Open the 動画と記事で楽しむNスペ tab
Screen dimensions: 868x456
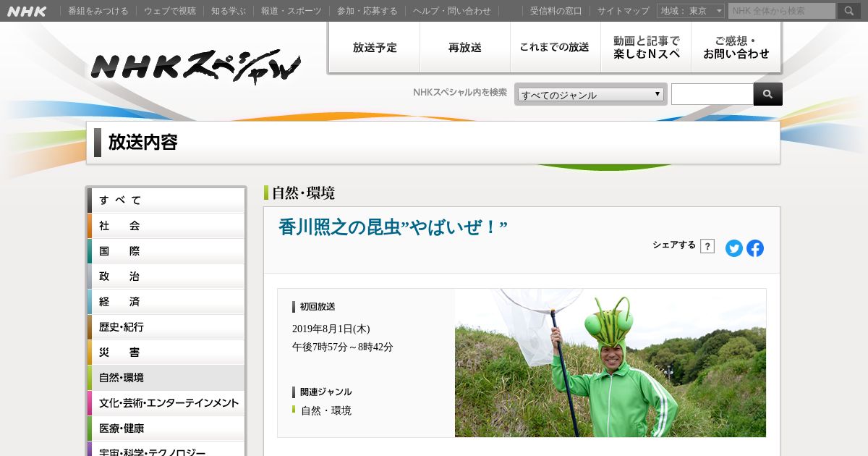click(646, 48)
